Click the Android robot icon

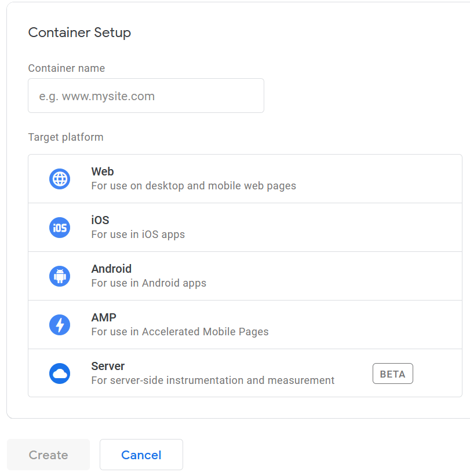(60, 276)
